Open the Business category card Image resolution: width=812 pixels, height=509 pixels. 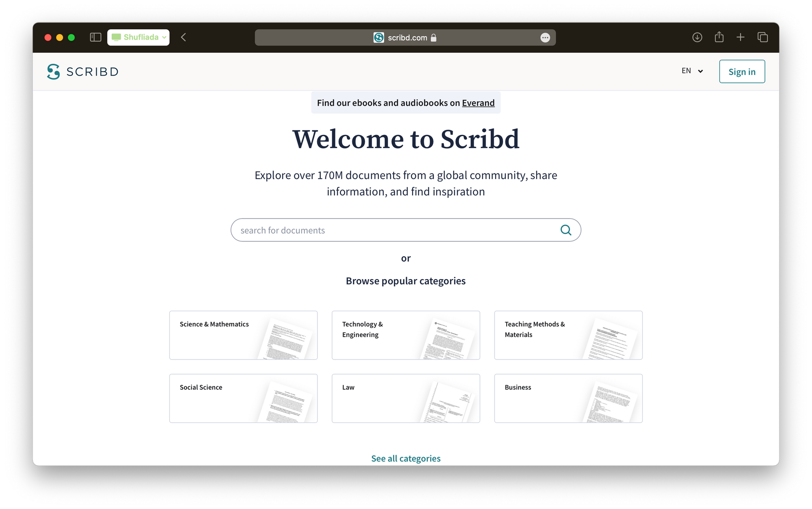(x=568, y=398)
